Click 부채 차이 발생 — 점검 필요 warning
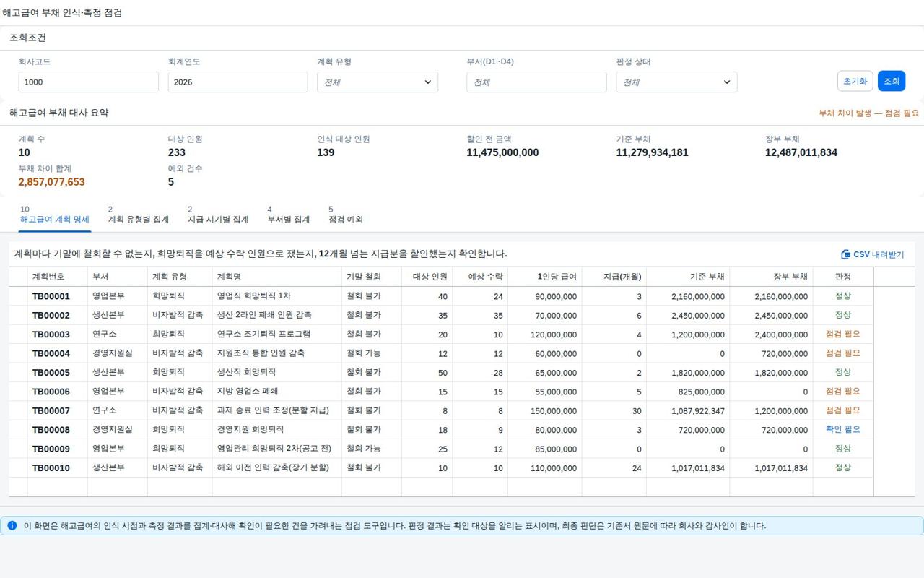Image resolution: width=924 pixels, height=578 pixels. click(x=869, y=113)
